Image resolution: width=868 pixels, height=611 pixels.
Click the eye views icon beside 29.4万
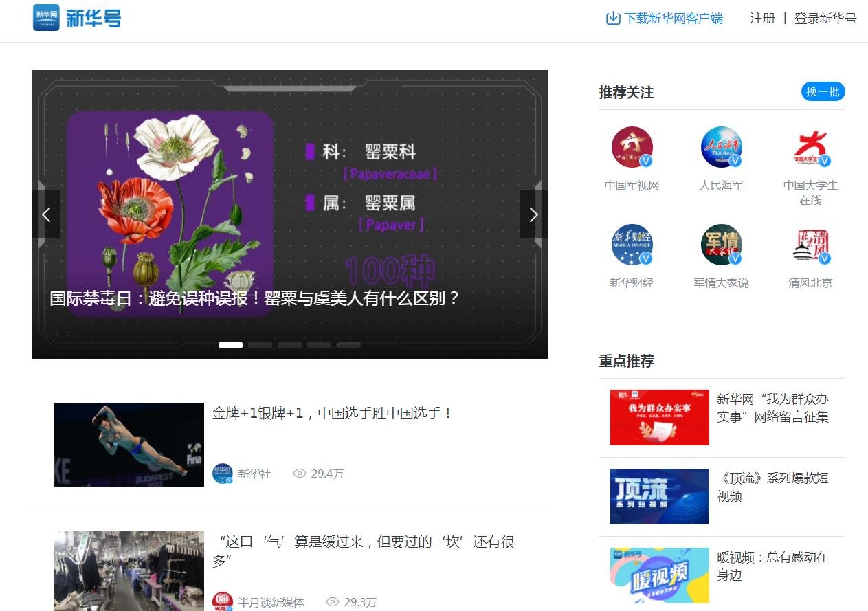tap(299, 474)
